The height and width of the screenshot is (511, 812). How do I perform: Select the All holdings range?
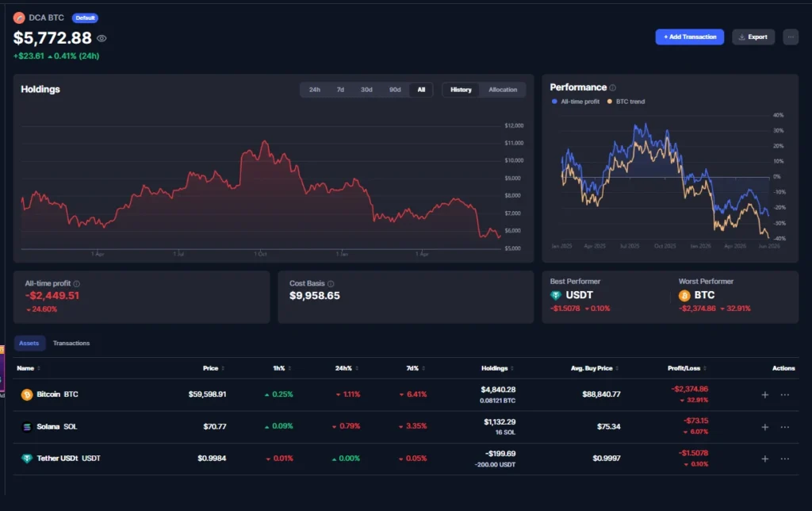421,90
